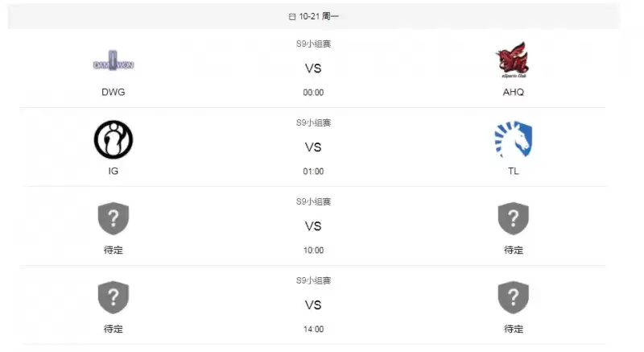This screenshot has width=644, height=352.
Task: Click S9小组赛 label above the 10:00 match
Action: (313, 201)
